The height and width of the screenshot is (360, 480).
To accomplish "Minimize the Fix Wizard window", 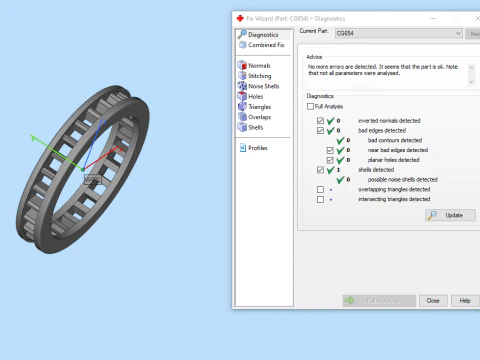I will point(433,18).
